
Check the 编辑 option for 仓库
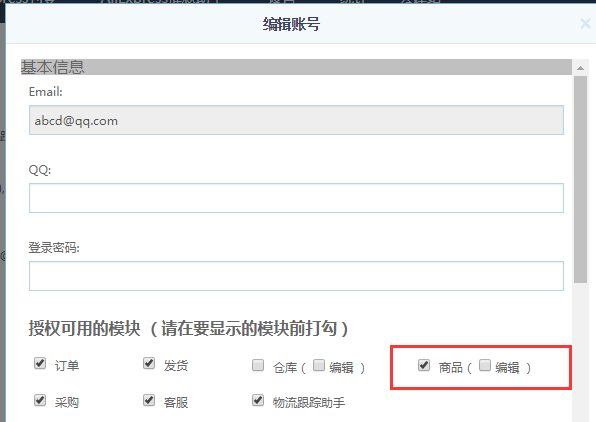point(319,365)
